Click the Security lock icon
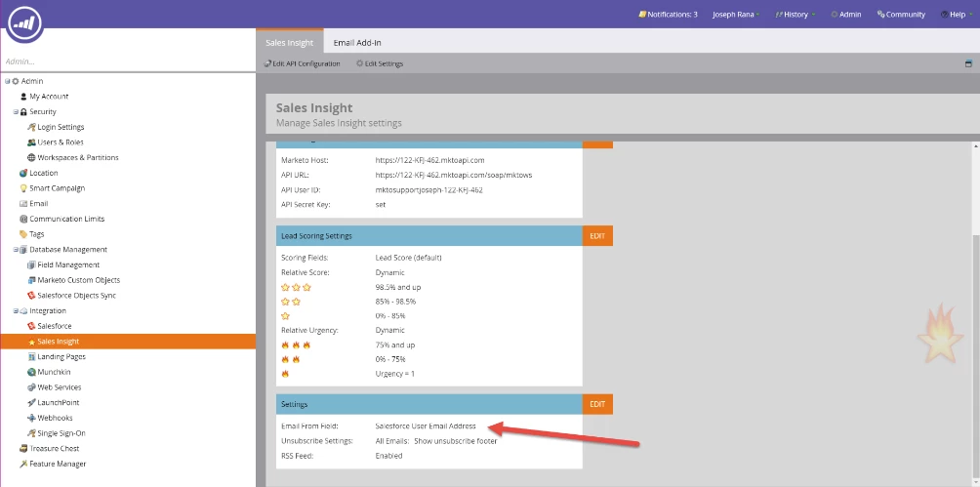 pyautogui.click(x=23, y=112)
